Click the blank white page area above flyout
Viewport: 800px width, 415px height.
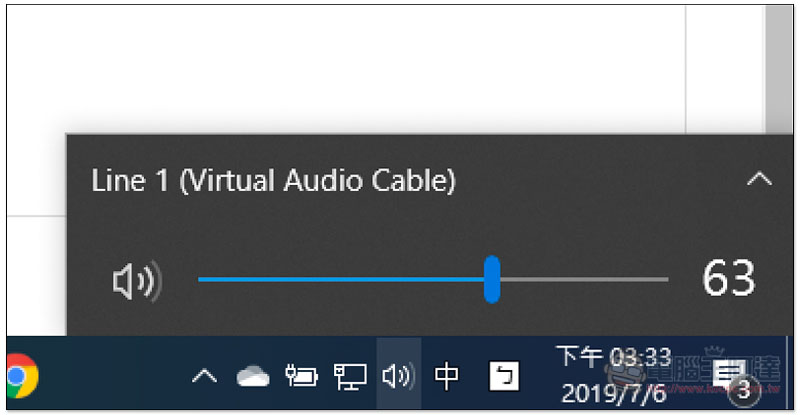point(347,69)
